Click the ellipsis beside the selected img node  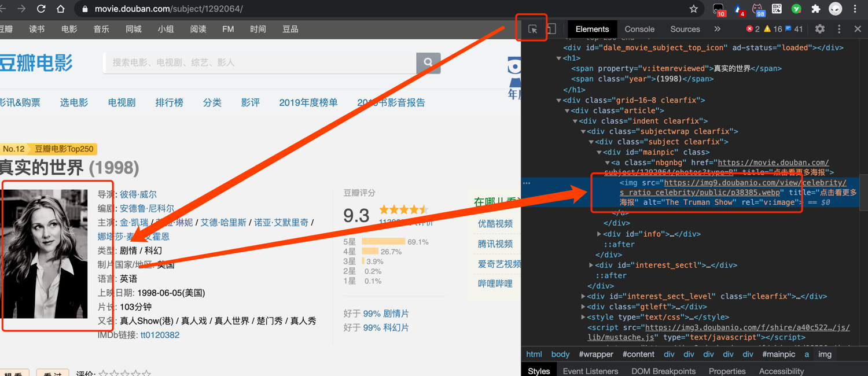pos(527,183)
